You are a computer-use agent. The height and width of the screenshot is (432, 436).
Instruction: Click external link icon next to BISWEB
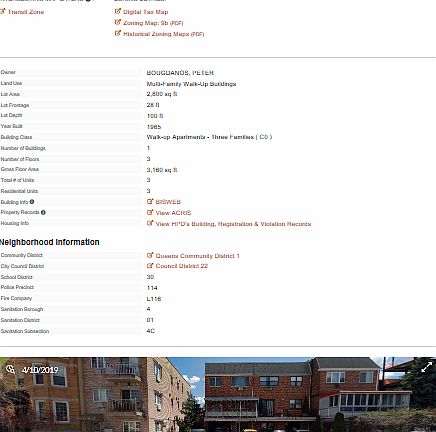[x=150, y=201]
